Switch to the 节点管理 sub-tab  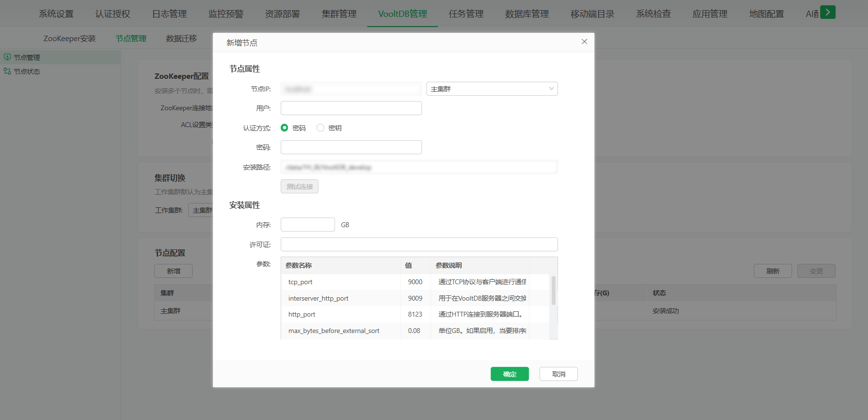[131, 38]
